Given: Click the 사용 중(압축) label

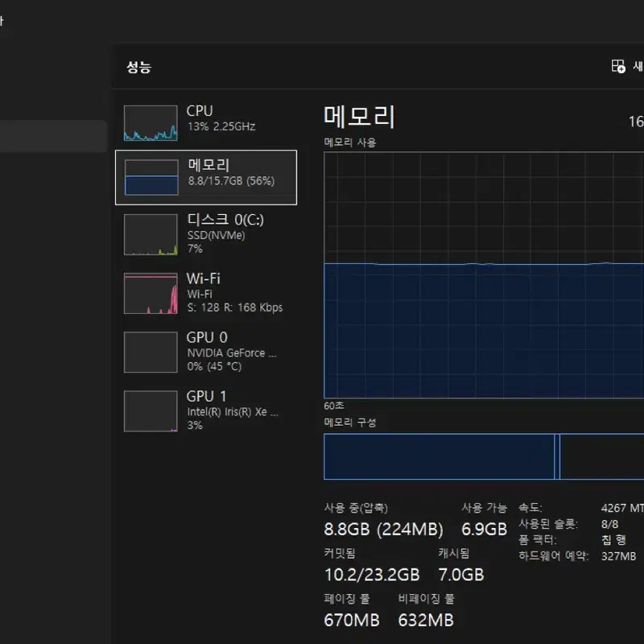Looking at the screenshot, I should coord(356,508).
